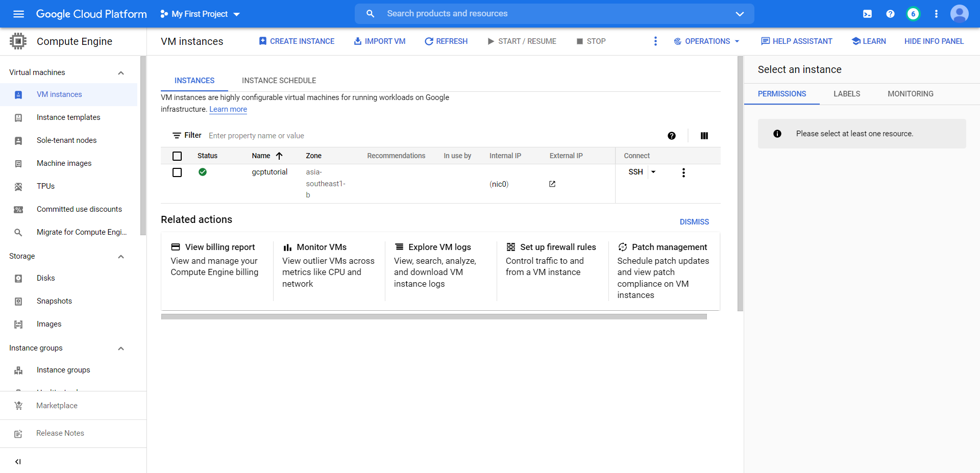This screenshot has height=473, width=980.
Task: Open more actions menu for gcptutorial row
Action: 683,172
